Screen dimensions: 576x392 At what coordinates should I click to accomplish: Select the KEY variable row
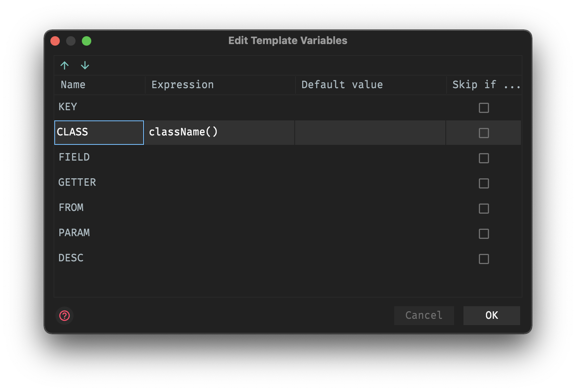[68, 107]
